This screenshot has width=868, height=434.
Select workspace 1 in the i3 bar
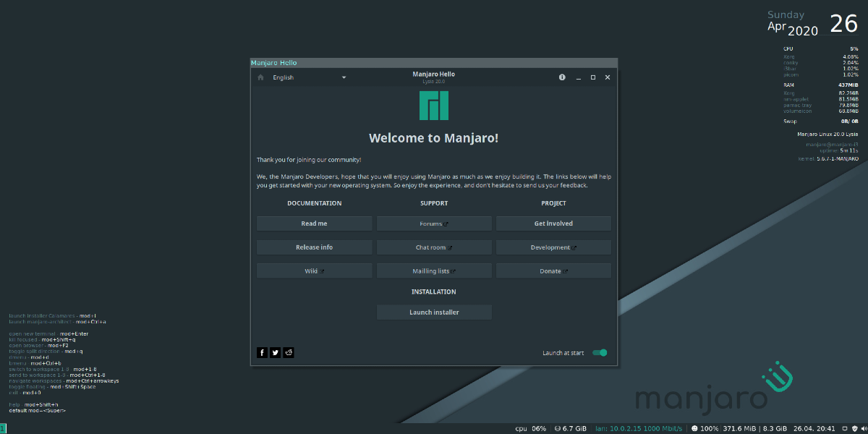[x=4, y=428]
